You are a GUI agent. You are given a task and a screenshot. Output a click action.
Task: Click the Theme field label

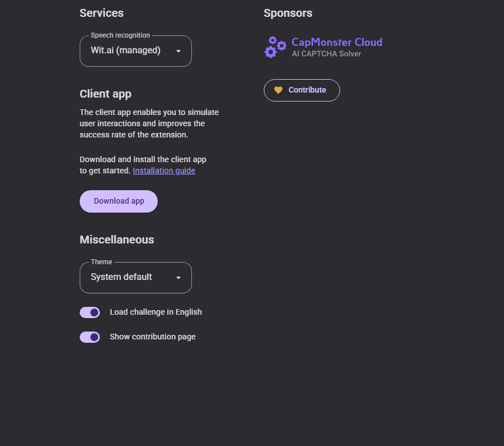tap(102, 262)
